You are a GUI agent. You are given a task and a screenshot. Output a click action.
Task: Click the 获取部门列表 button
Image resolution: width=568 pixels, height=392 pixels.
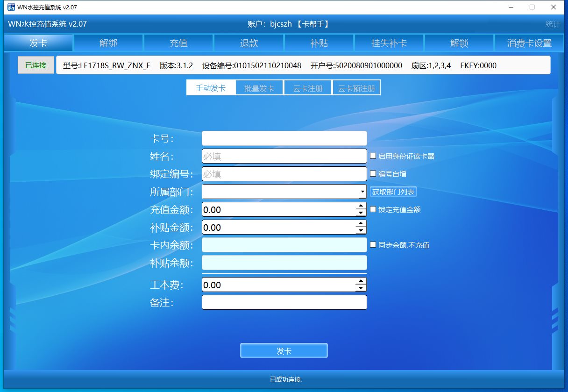tap(393, 192)
